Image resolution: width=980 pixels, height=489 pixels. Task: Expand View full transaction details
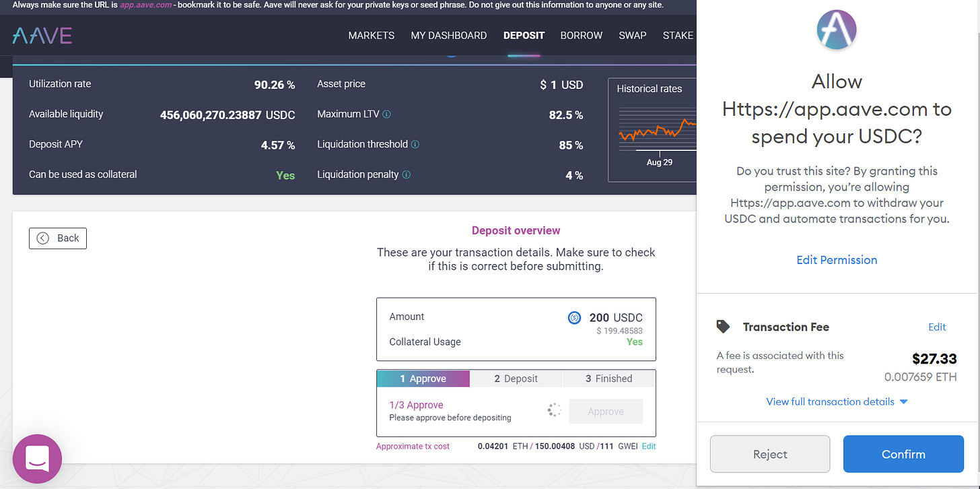[x=837, y=401]
